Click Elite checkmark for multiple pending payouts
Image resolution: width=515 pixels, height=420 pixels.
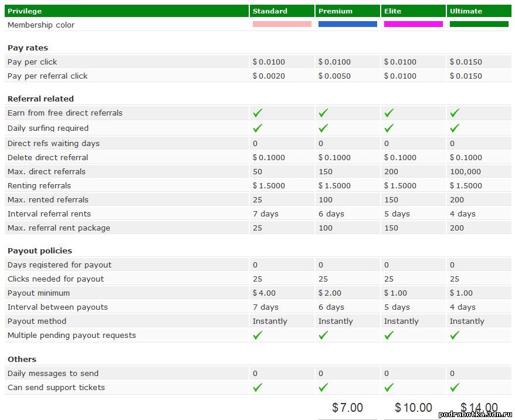point(389,335)
